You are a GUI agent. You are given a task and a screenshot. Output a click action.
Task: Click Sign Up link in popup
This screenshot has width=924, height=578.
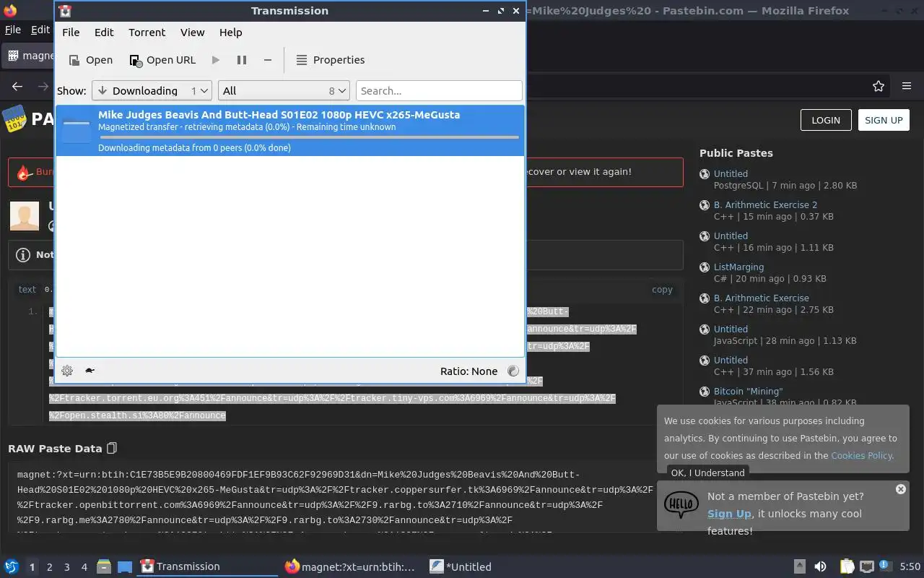tap(729, 514)
